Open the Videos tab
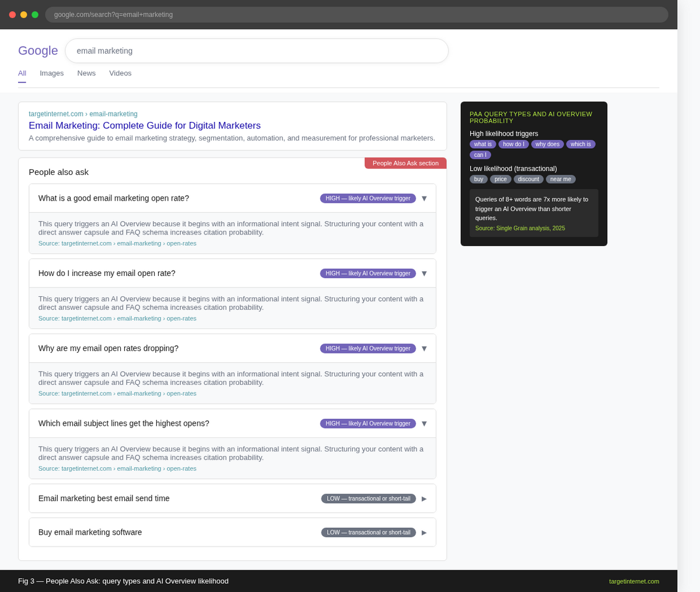The width and height of the screenshot is (700, 592). (x=120, y=73)
